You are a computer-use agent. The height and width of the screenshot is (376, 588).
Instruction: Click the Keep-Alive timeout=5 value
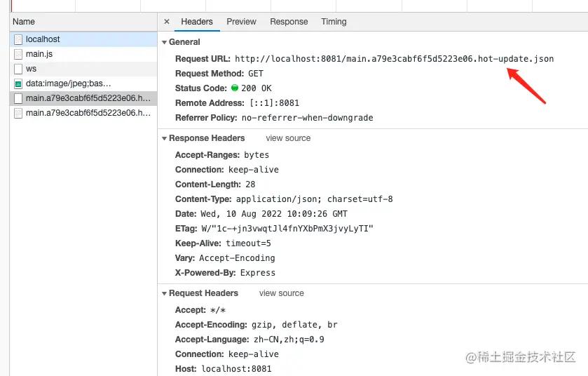[248, 243]
